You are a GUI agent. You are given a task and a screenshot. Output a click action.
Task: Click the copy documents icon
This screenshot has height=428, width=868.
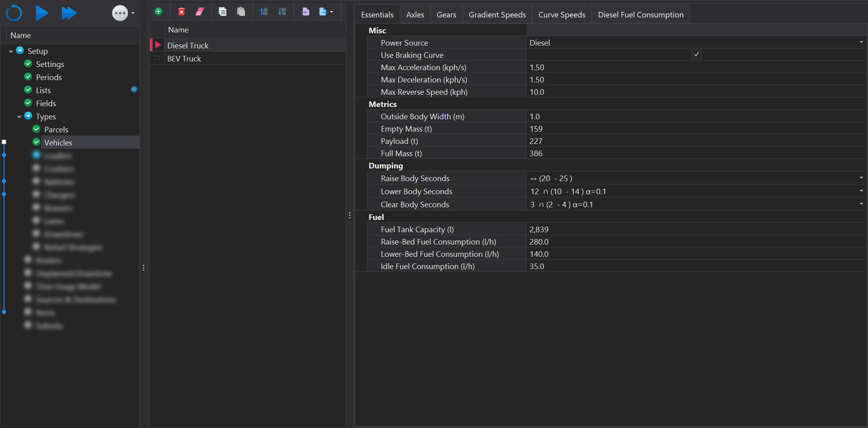(x=223, y=12)
